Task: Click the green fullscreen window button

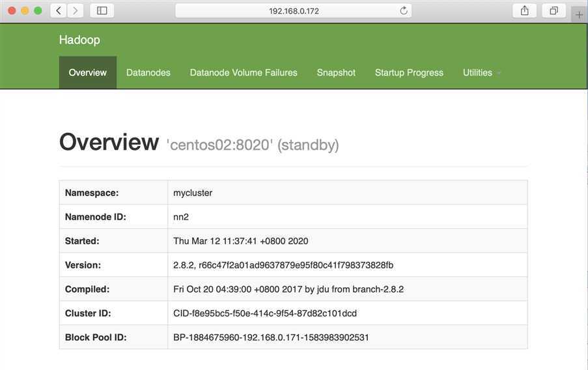Action: coord(38,10)
